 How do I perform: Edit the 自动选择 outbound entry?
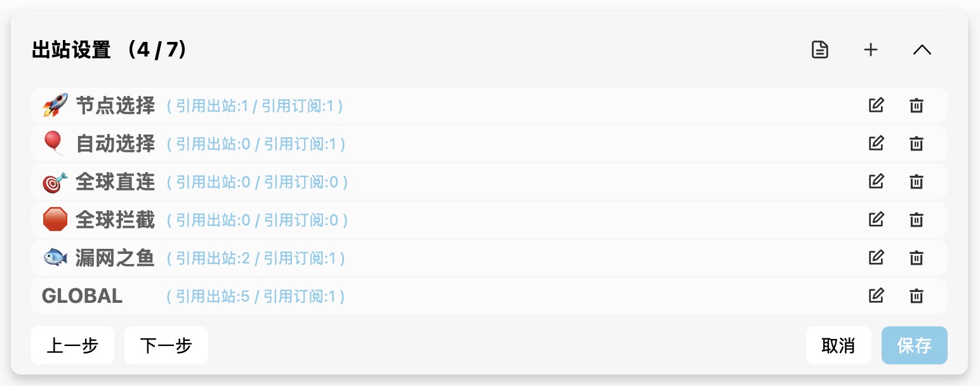pyautogui.click(x=876, y=143)
